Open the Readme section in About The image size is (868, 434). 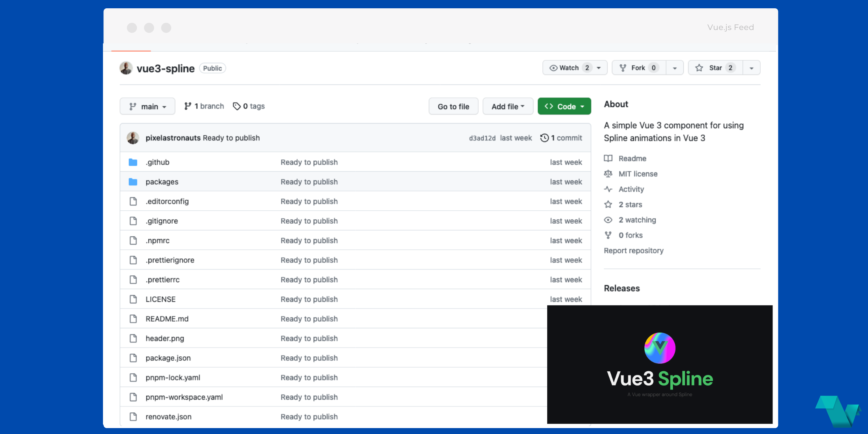(632, 158)
